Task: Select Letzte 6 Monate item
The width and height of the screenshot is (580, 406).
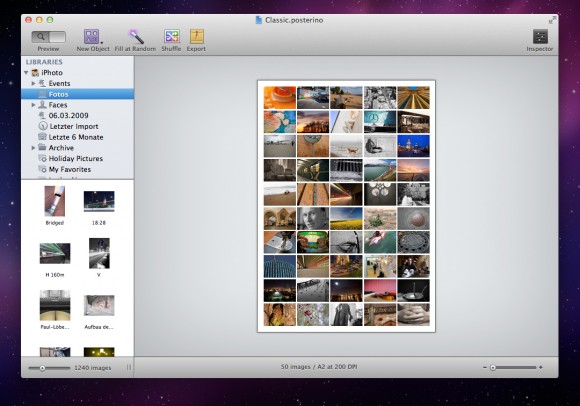Action: tap(77, 137)
